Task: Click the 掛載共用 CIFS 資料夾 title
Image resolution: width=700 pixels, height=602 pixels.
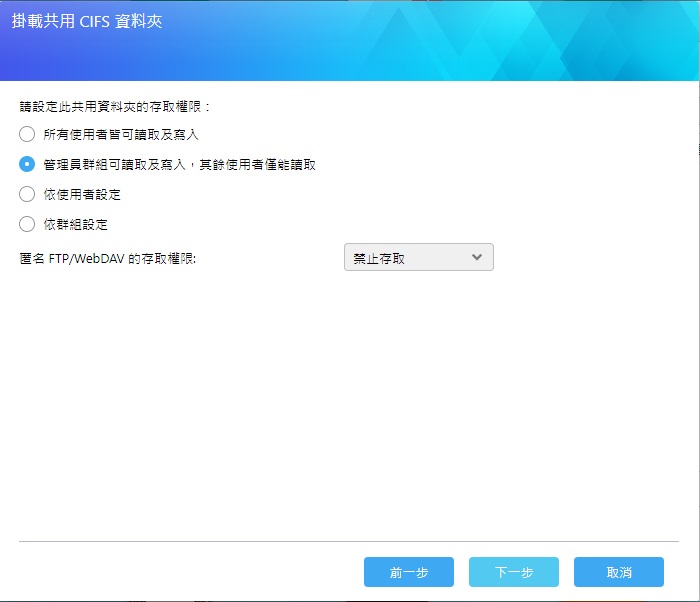Action: click(87, 21)
